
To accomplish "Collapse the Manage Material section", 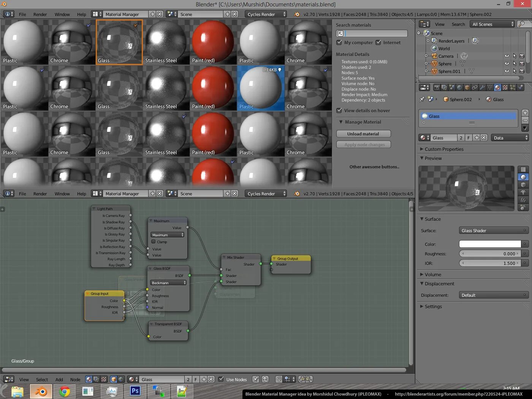I will (341, 122).
